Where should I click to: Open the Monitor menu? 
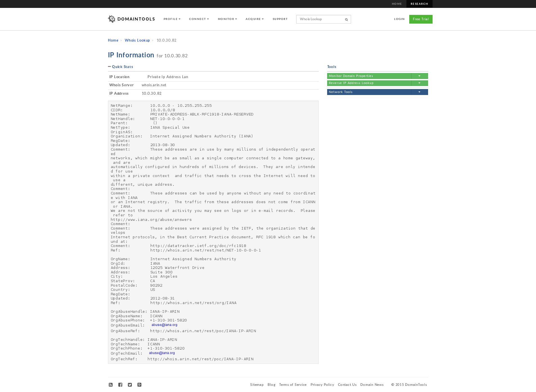pyautogui.click(x=227, y=19)
